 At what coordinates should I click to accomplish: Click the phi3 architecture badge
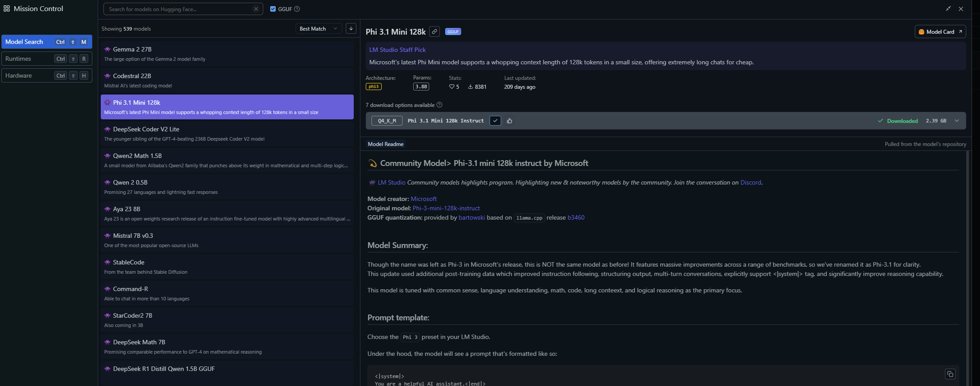click(374, 87)
